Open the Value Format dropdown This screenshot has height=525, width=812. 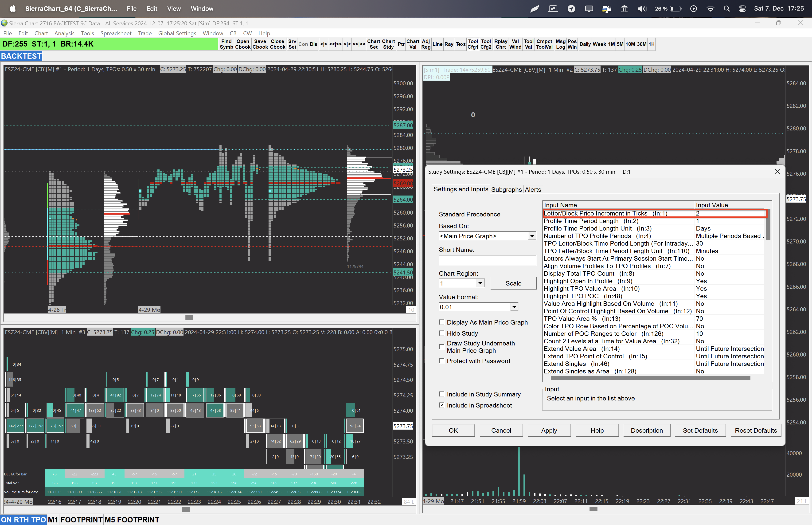coord(514,307)
